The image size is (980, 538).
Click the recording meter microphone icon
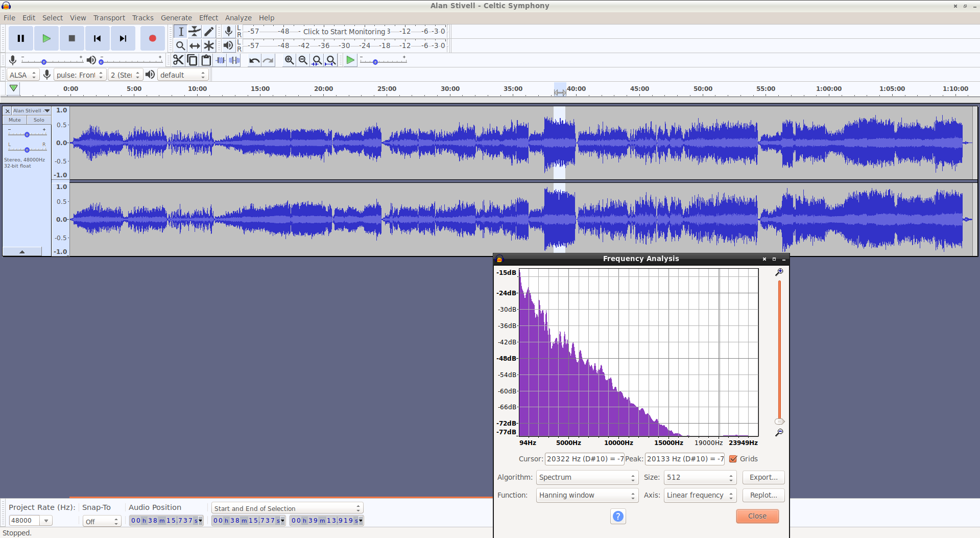click(x=229, y=31)
